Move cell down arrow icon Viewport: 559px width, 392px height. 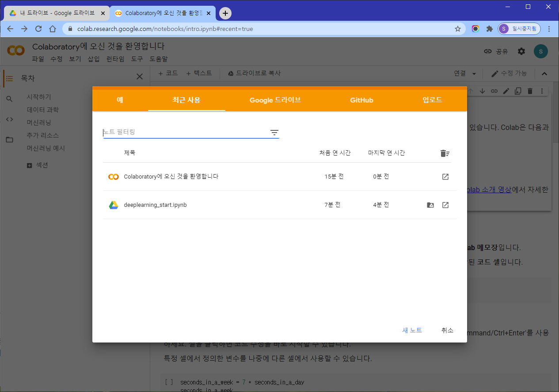click(x=482, y=91)
